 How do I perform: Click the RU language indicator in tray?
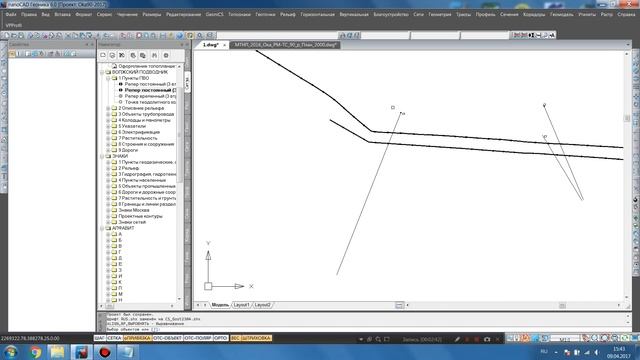(544, 352)
